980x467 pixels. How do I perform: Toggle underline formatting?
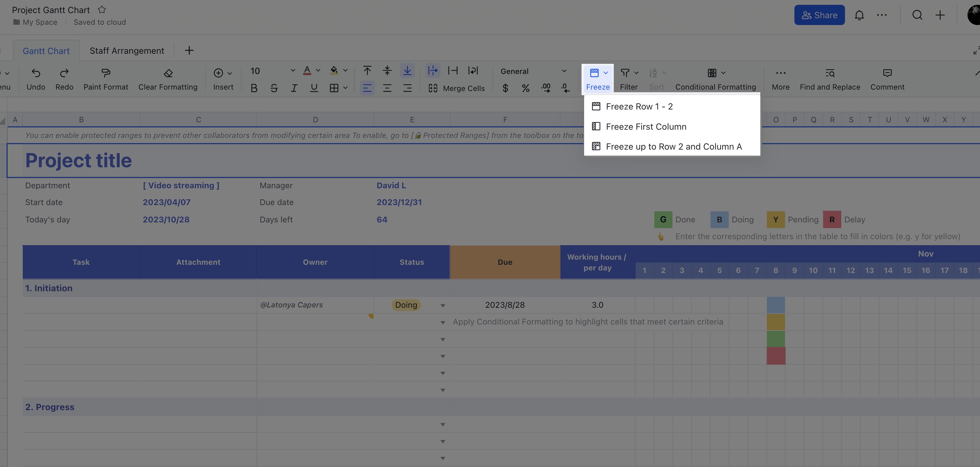(314, 88)
